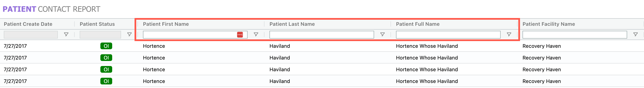
Task: Click the Patient Last Name filter funnel
Action: (382, 35)
